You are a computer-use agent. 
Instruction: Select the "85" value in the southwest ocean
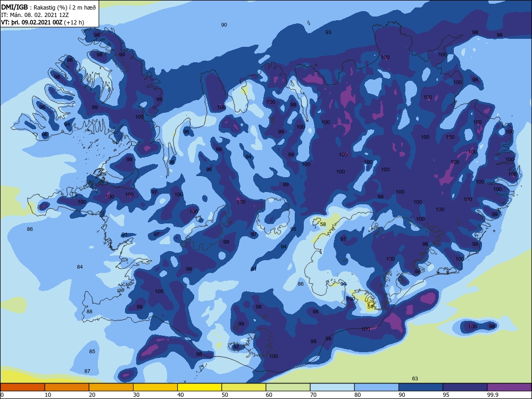[92, 351]
